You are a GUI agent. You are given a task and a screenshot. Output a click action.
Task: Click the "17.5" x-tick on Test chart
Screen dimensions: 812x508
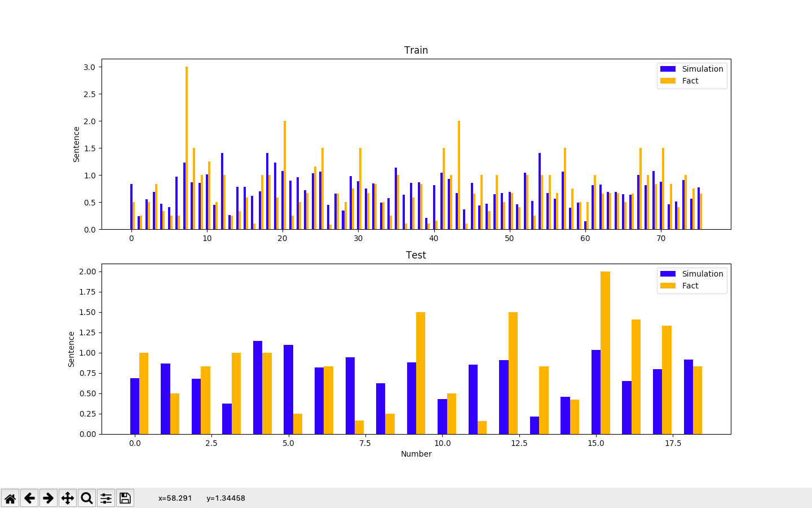673,443
